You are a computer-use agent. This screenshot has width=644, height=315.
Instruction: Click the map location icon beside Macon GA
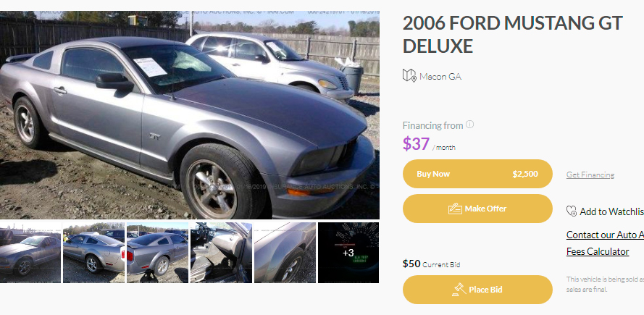[409, 75]
